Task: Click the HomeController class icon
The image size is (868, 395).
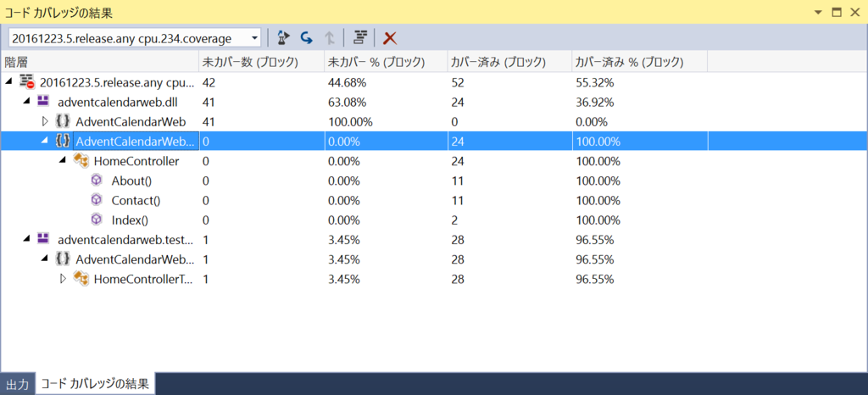Action: coord(81,161)
